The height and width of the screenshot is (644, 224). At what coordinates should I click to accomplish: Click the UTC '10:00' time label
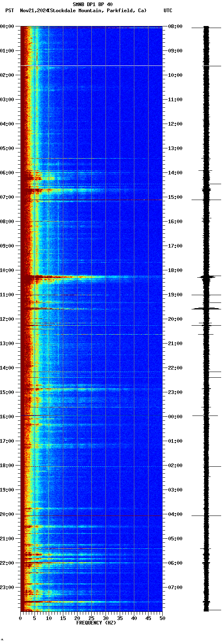175,75
